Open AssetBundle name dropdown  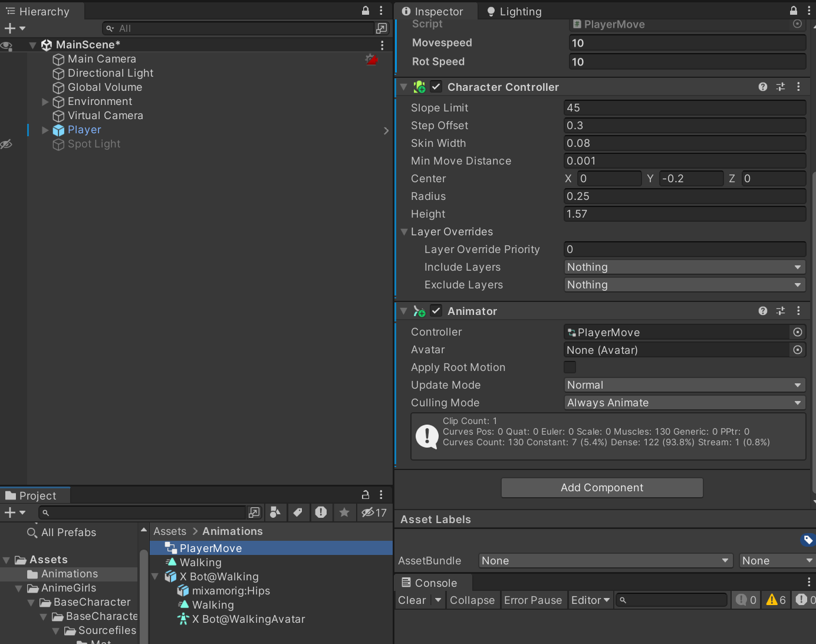606,560
